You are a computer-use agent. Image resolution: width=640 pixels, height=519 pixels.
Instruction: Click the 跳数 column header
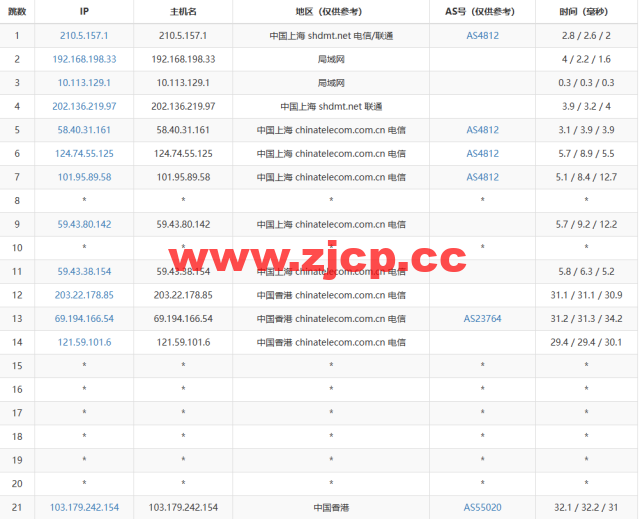pyautogui.click(x=17, y=11)
